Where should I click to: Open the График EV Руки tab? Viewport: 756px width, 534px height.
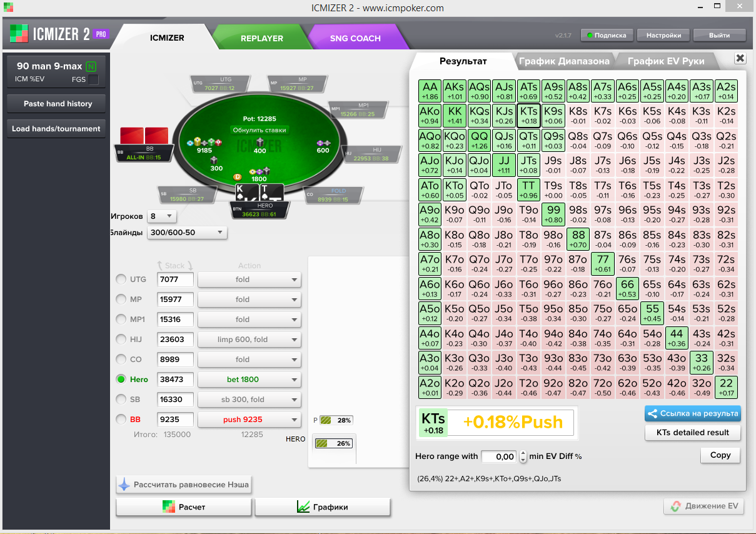point(666,61)
